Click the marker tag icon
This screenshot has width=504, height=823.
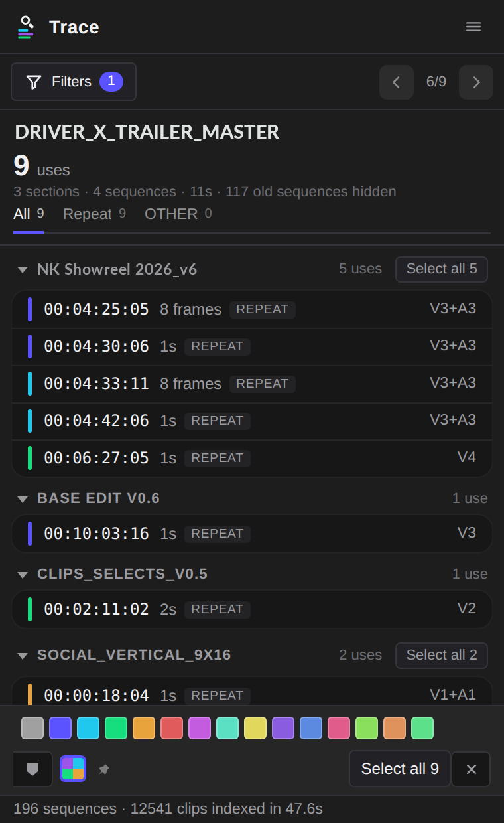coord(32,769)
